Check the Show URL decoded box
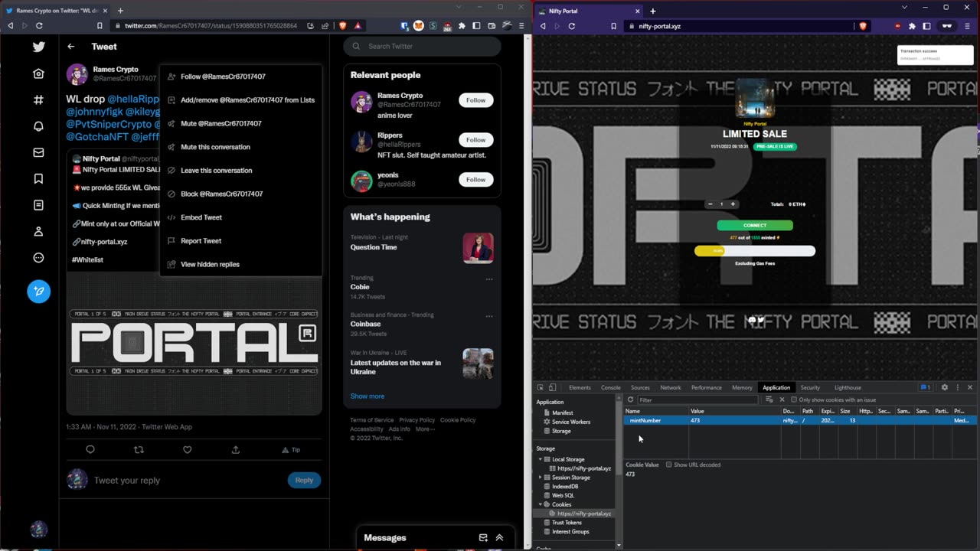The width and height of the screenshot is (980, 551). point(668,465)
